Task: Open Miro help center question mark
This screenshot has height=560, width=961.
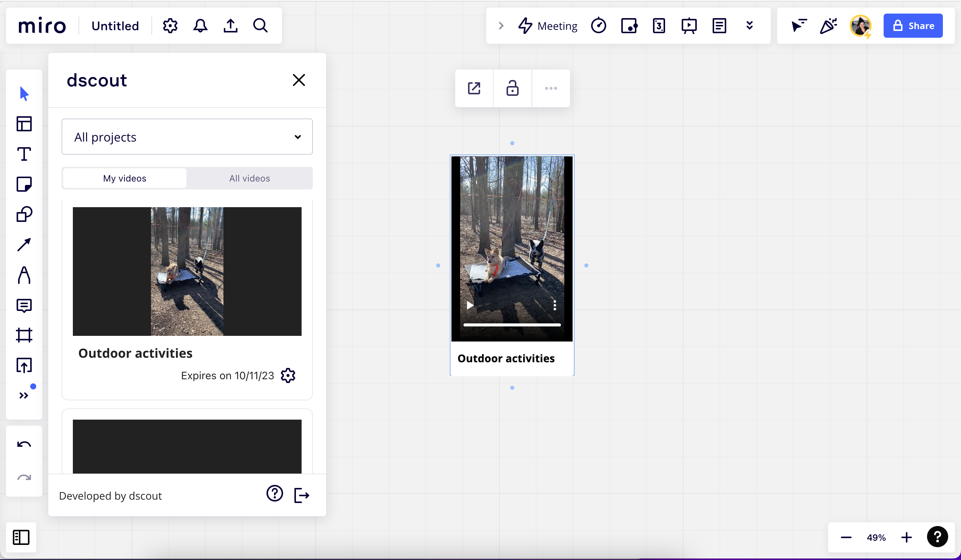Action: pyautogui.click(x=937, y=537)
